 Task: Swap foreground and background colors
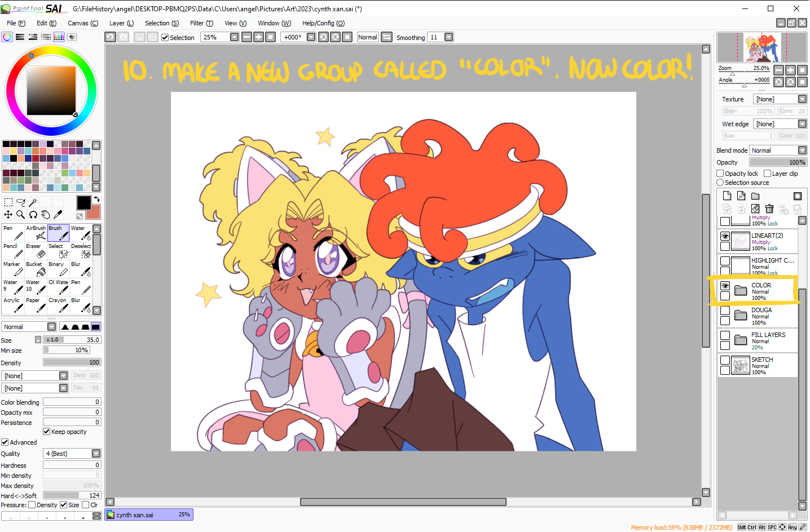click(x=96, y=200)
